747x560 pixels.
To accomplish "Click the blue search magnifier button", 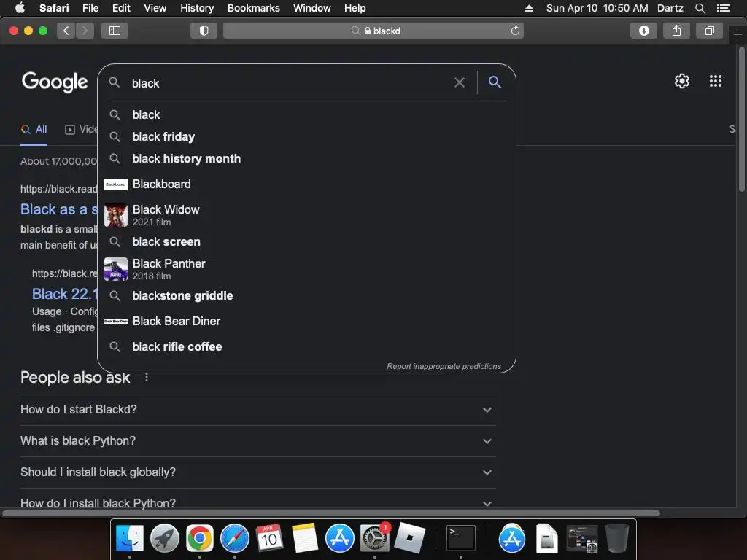I will [x=495, y=82].
